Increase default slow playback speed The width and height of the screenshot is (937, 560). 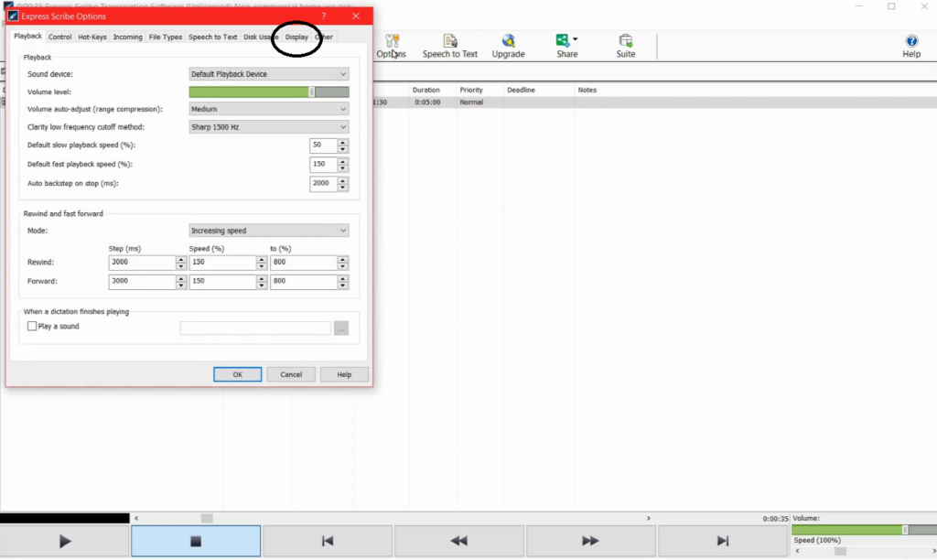(342, 142)
